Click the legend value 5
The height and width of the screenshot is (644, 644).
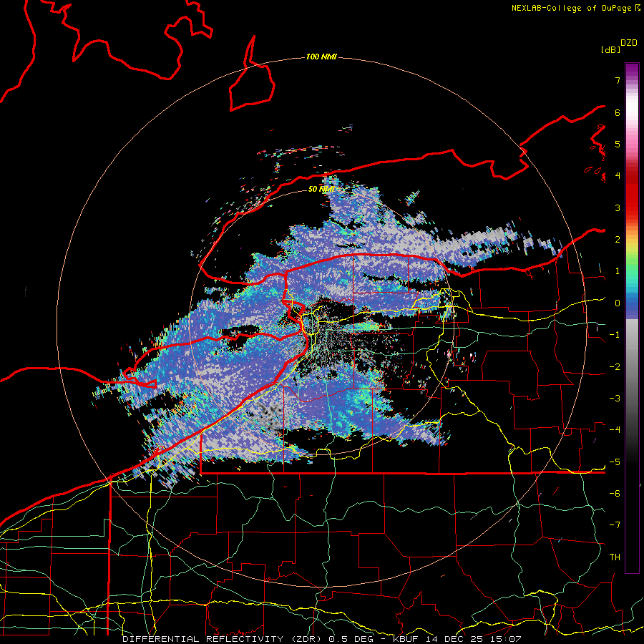618,144
